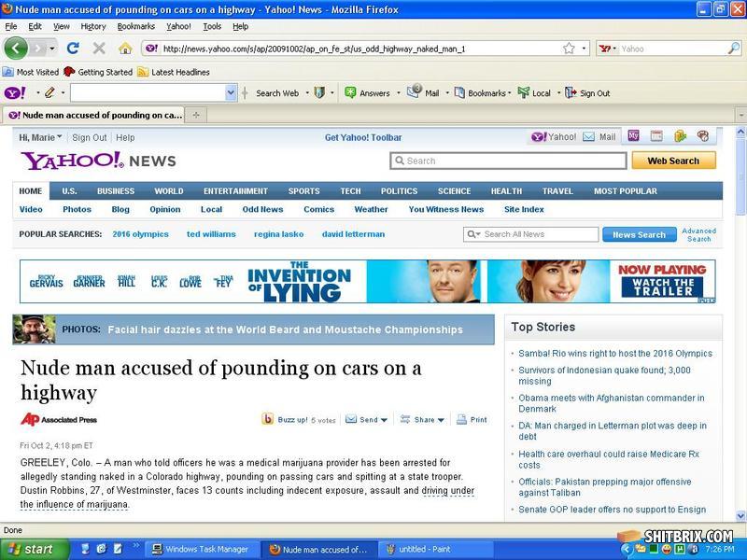
Task: Click the 2016 olympics popular search
Action: pos(141,234)
